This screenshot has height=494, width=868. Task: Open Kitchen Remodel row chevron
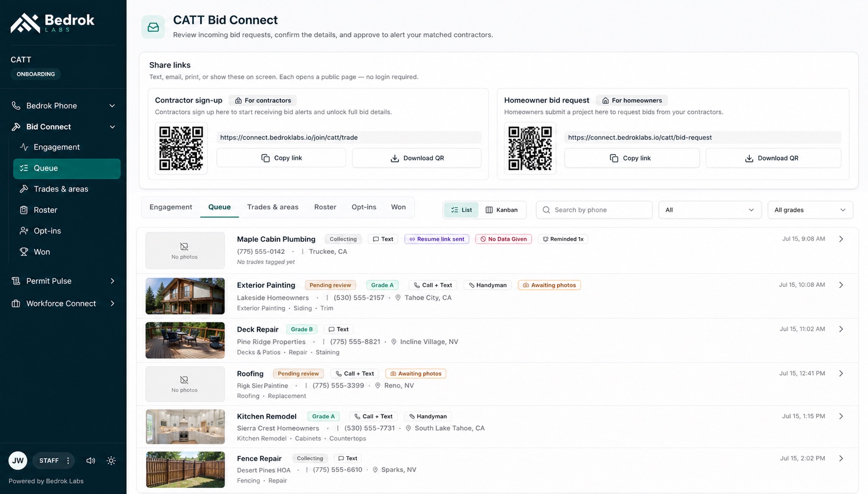pyautogui.click(x=841, y=416)
